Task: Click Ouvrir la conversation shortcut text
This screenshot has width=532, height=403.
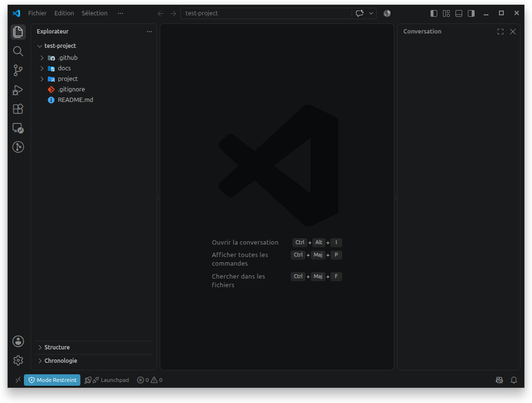Action: tap(245, 242)
